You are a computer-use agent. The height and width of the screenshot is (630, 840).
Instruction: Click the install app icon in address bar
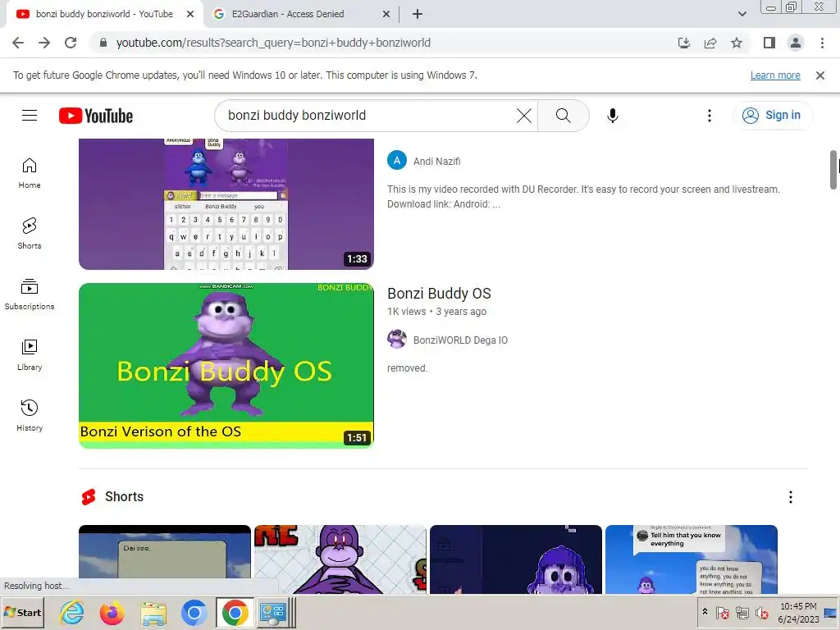pyautogui.click(x=683, y=43)
